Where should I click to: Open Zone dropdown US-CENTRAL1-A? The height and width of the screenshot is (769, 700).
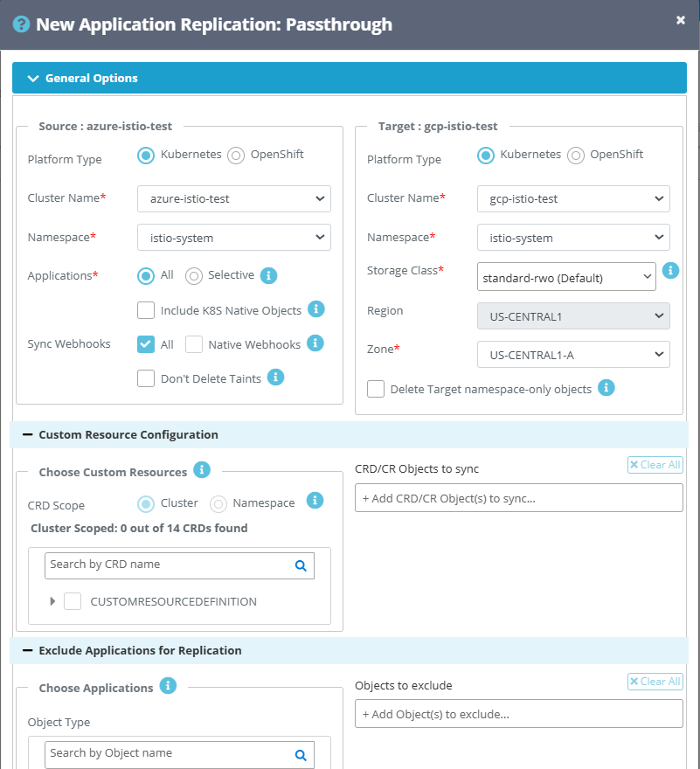pos(573,354)
